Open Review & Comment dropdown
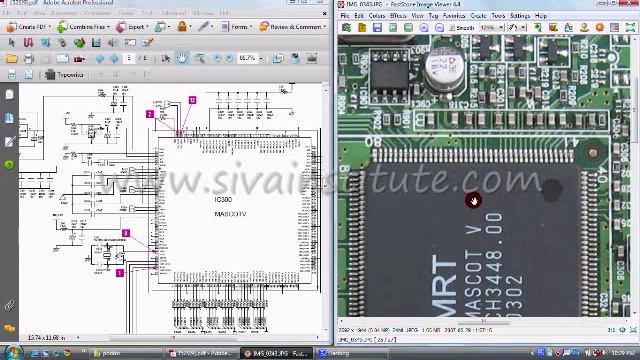 pos(292,27)
